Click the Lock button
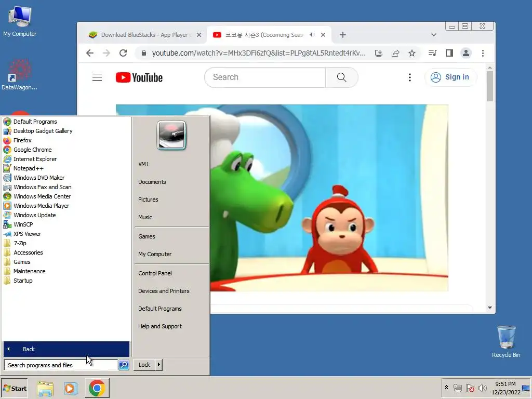Image resolution: width=532 pixels, height=399 pixels. [x=144, y=365]
